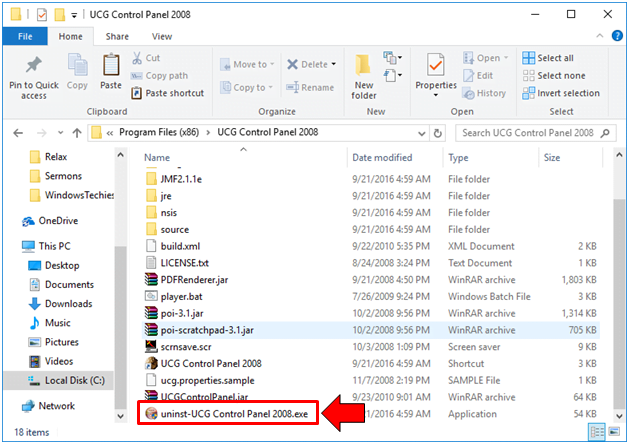Click the Search UCG Control Panel field
Viewport: 628px width, 443px height.
click(530, 133)
